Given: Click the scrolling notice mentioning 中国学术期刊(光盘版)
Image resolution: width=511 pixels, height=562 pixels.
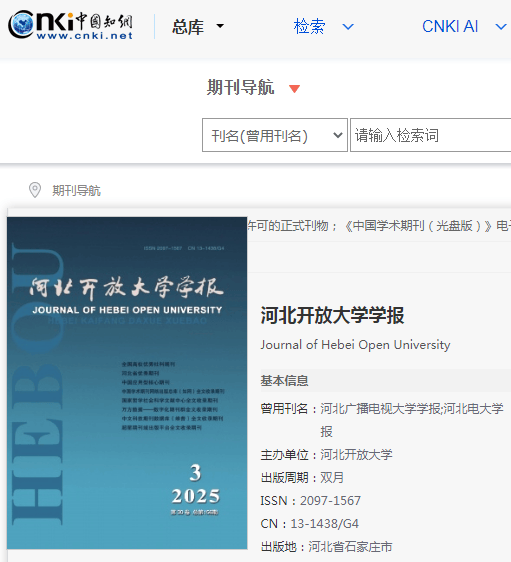Looking at the screenshot, I should [379, 226].
